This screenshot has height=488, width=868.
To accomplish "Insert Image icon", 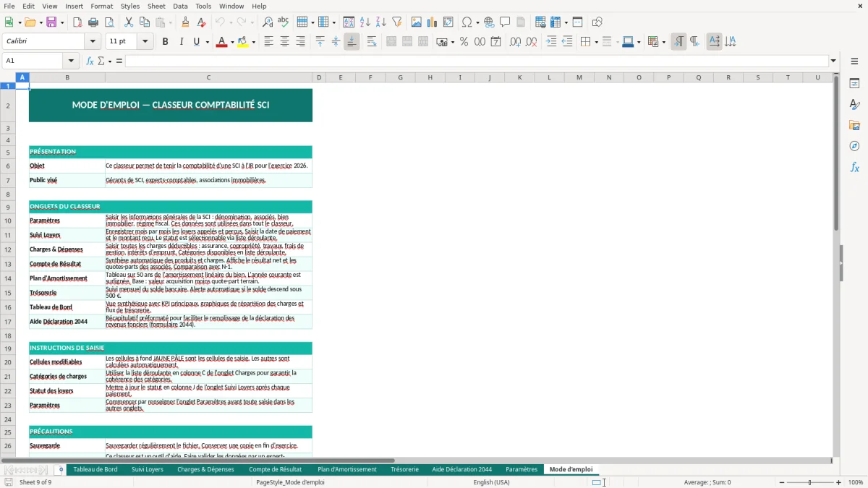I will [x=417, y=22].
